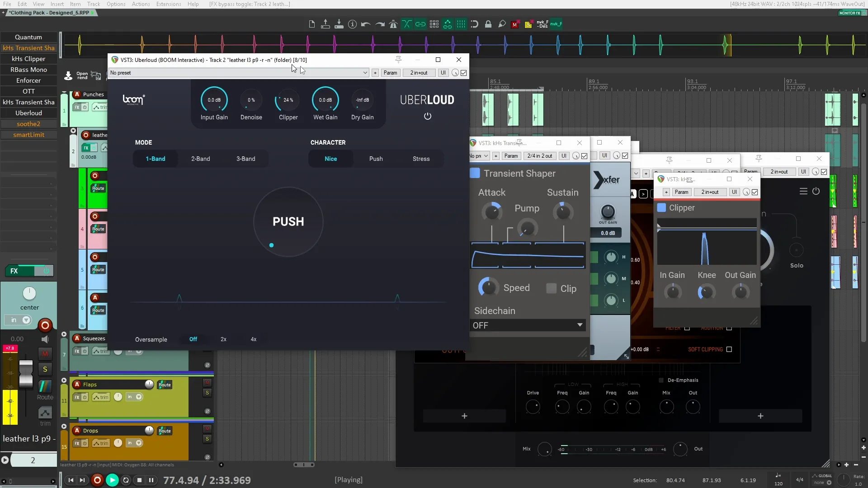
Task: Toggle SOFT CLIPPING checkbox
Action: pyautogui.click(x=729, y=349)
